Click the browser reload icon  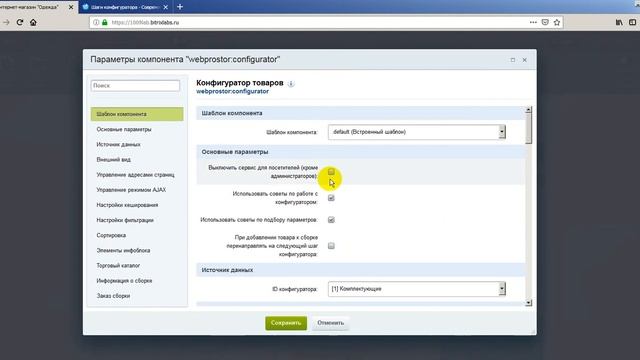[20, 22]
